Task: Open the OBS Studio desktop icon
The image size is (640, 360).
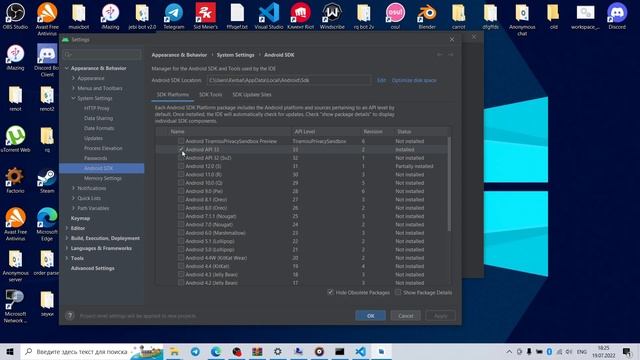Action: (x=15, y=16)
